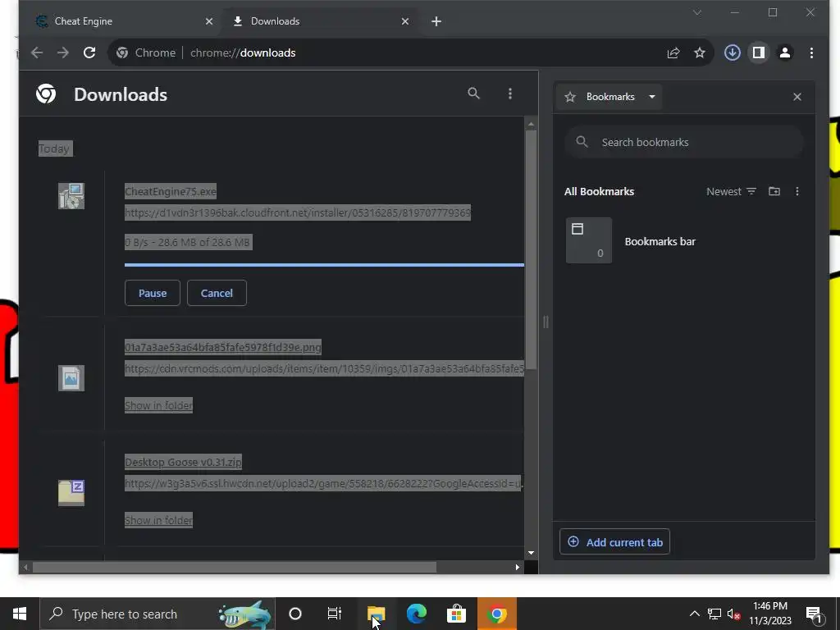The image size is (840, 630).
Task: Open the Windows Start menu
Action: 20,614
